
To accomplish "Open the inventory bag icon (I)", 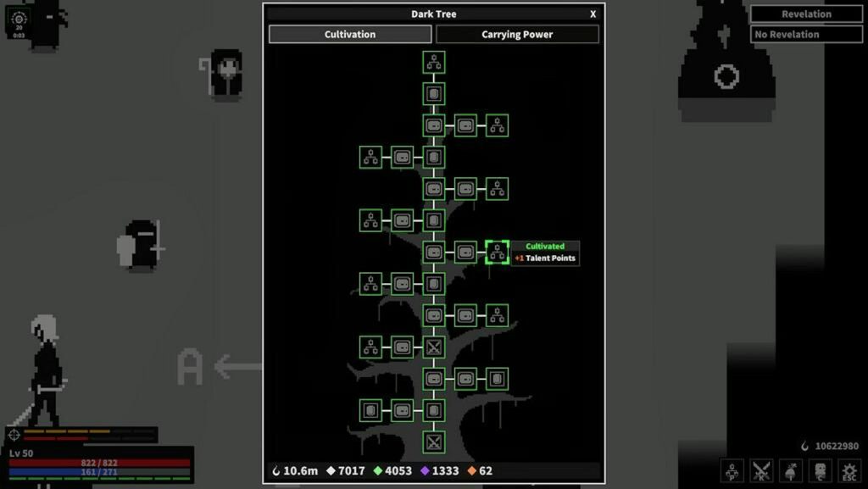I will (x=791, y=470).
